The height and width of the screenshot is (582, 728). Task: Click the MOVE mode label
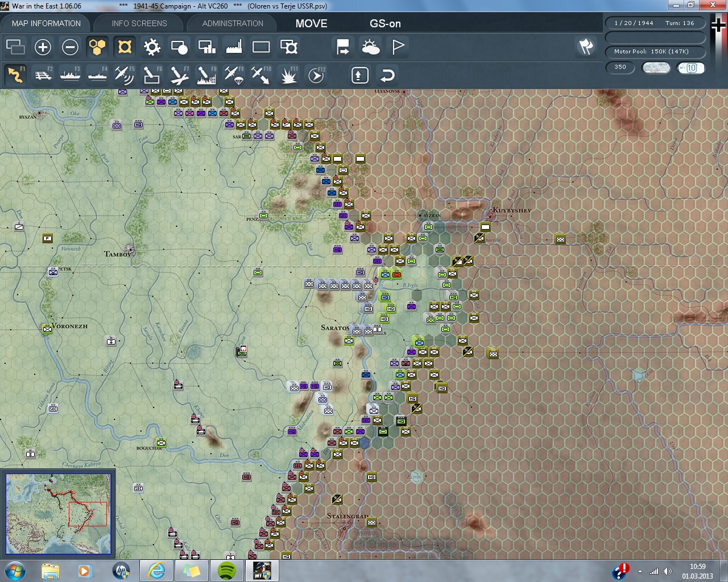coord(311,23)
